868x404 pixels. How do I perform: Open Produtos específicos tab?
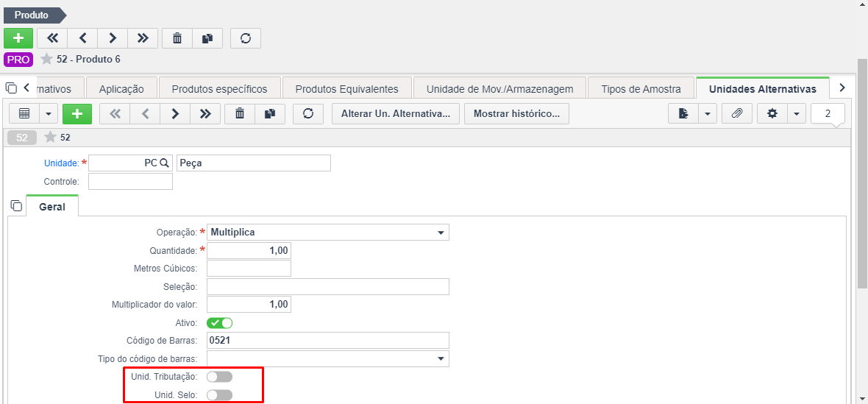click(x=219, y=88)
